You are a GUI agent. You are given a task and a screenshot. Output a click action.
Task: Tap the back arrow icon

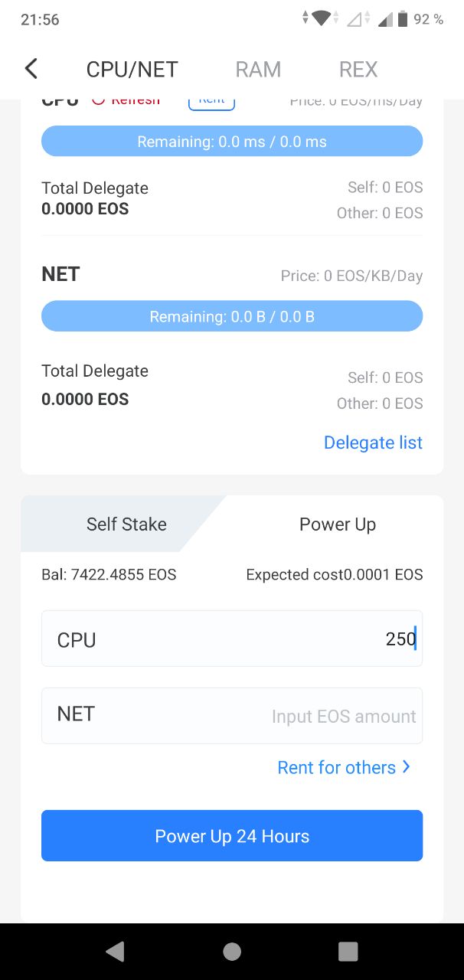pos(31,68)
